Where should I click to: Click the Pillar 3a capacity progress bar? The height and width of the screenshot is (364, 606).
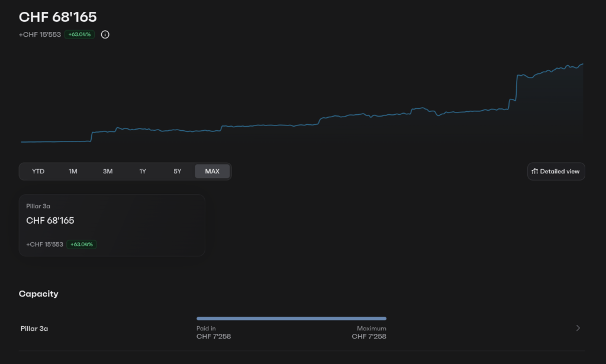click(291, 318)
